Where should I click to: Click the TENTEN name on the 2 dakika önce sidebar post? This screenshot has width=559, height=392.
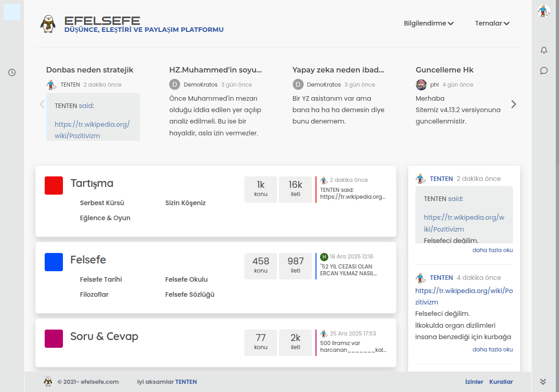click(441, 179)
